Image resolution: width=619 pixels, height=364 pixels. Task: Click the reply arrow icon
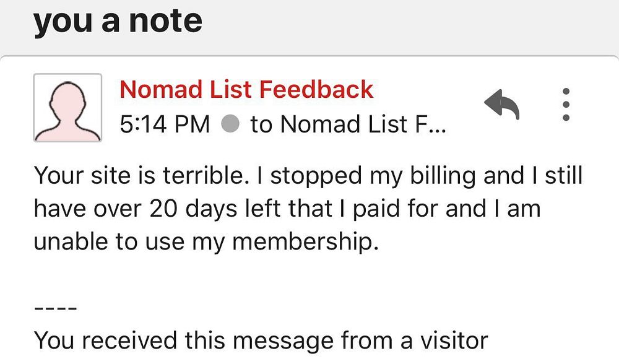tap(501, 105)
